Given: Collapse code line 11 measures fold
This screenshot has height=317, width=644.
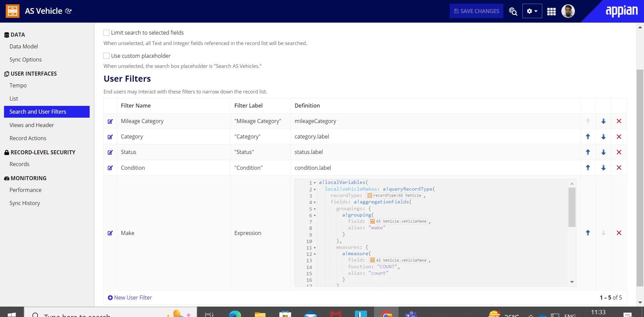Looking at the screenshot, I should click(315, 248).
